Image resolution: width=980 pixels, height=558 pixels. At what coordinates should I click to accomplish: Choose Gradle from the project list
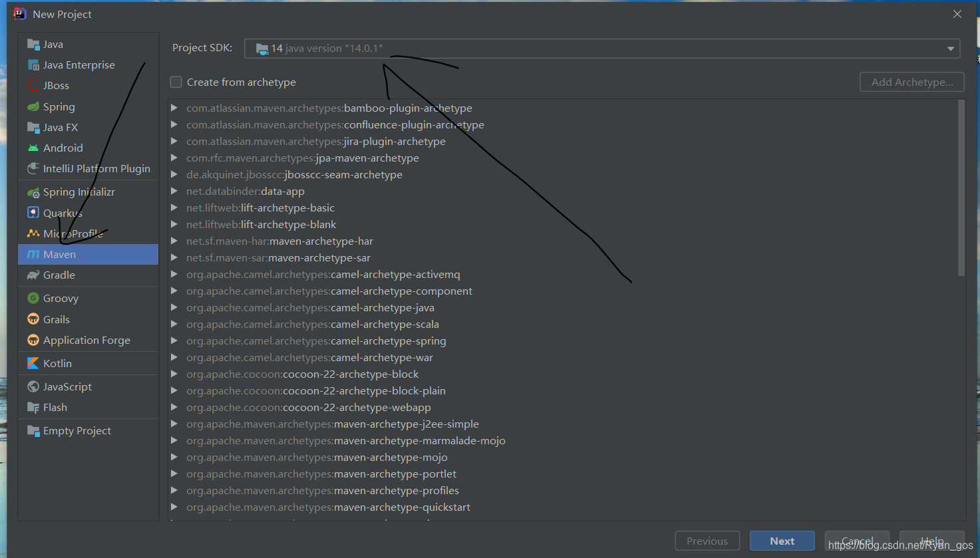pos(88,275)
